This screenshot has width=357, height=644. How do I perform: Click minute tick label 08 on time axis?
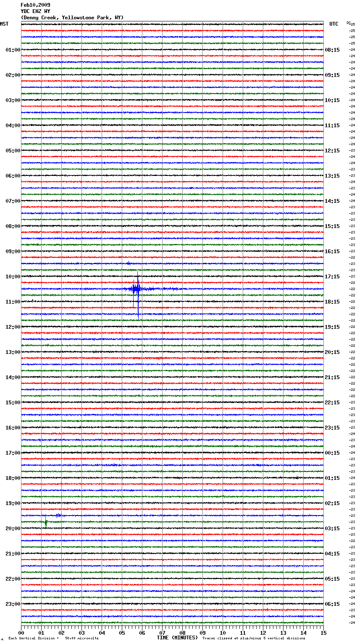[182, 633]
